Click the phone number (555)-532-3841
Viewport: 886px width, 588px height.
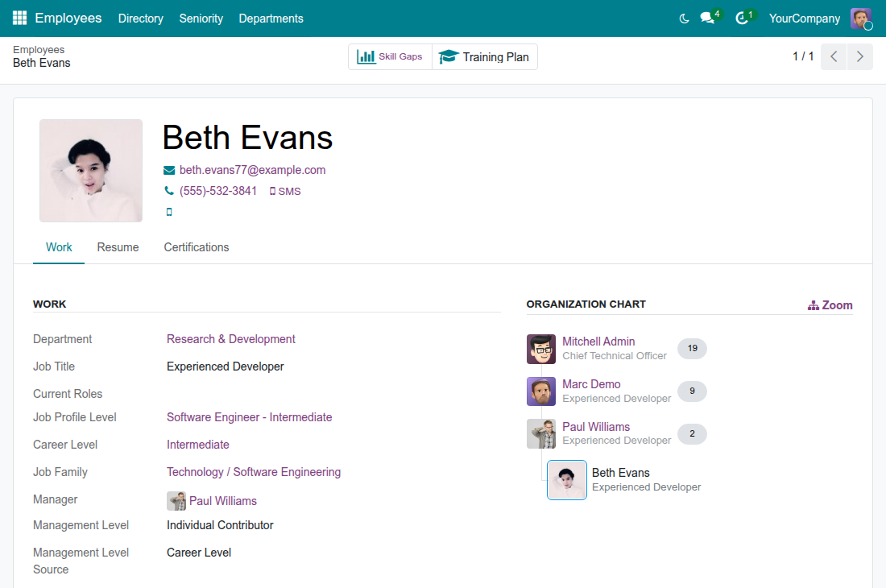point(218,191)
